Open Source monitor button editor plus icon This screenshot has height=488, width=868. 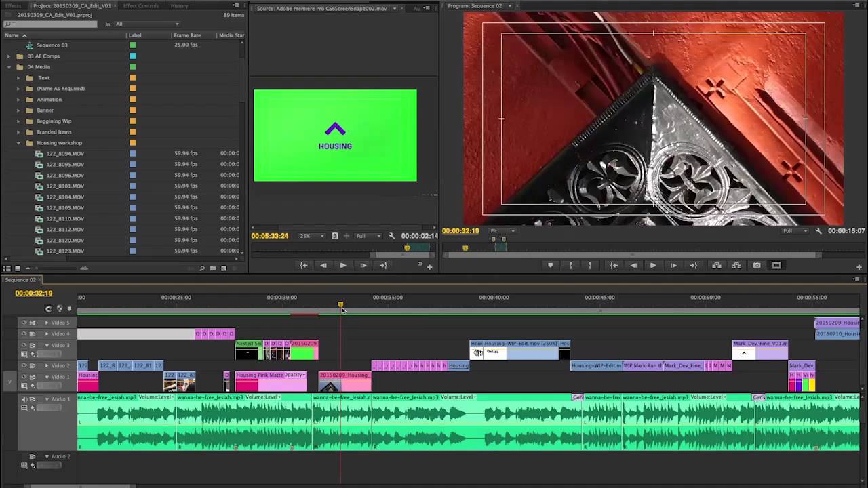pyautogui.click(x=429, y=267)
